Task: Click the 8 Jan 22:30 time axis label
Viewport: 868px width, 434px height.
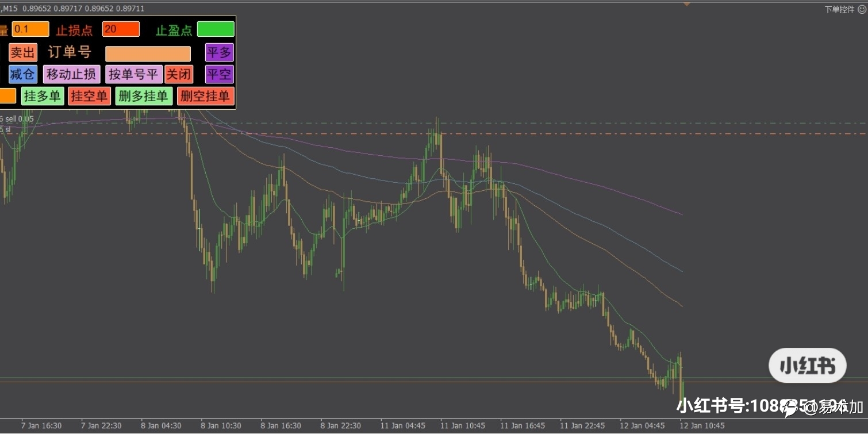Action: (x=340, y=426)
